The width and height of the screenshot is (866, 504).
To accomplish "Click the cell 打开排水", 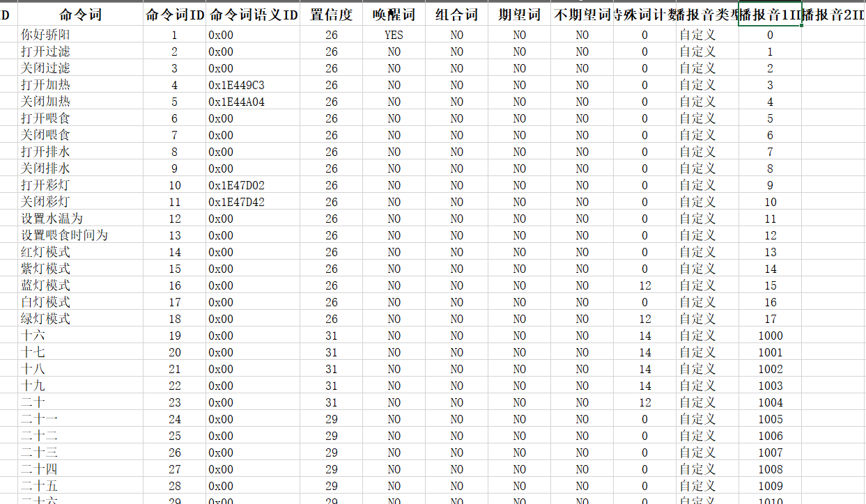I will pyautogui.click(x=81, y=152).
